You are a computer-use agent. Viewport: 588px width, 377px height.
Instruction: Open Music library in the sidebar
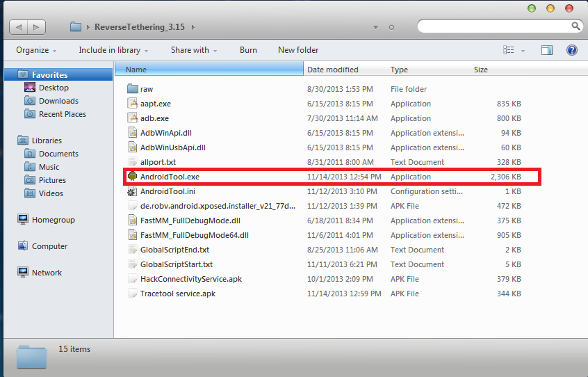coord(49,166)
